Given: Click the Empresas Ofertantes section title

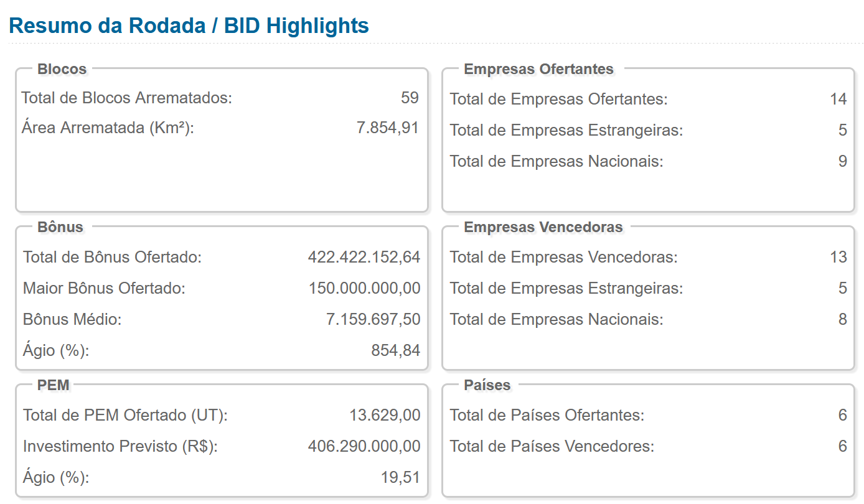Looking at the screenshot, I should click(x=538, y=69).
